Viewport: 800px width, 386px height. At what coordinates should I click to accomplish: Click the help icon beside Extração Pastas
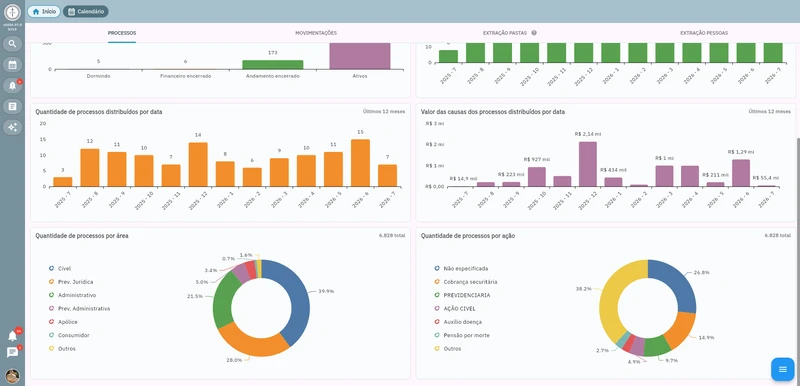pyautogui.click(x=534, y=33)
